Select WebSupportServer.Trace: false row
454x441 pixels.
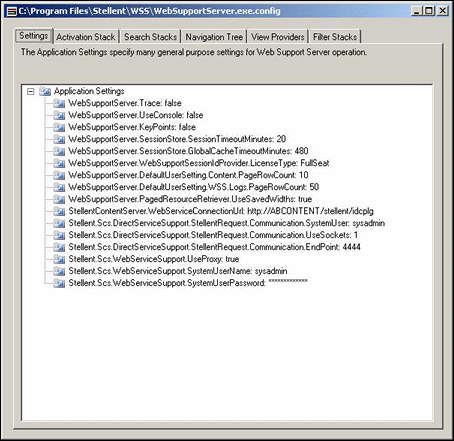pos(125,103)
